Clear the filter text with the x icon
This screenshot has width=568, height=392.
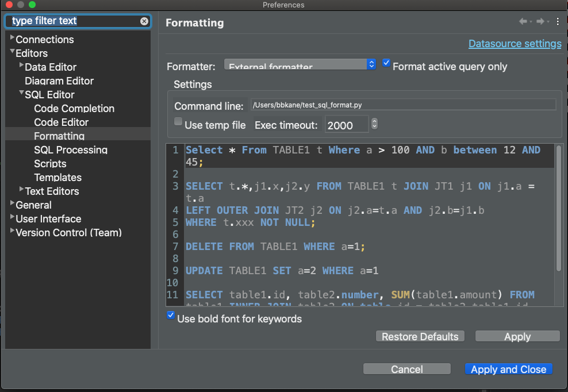(x=144, y=21)
